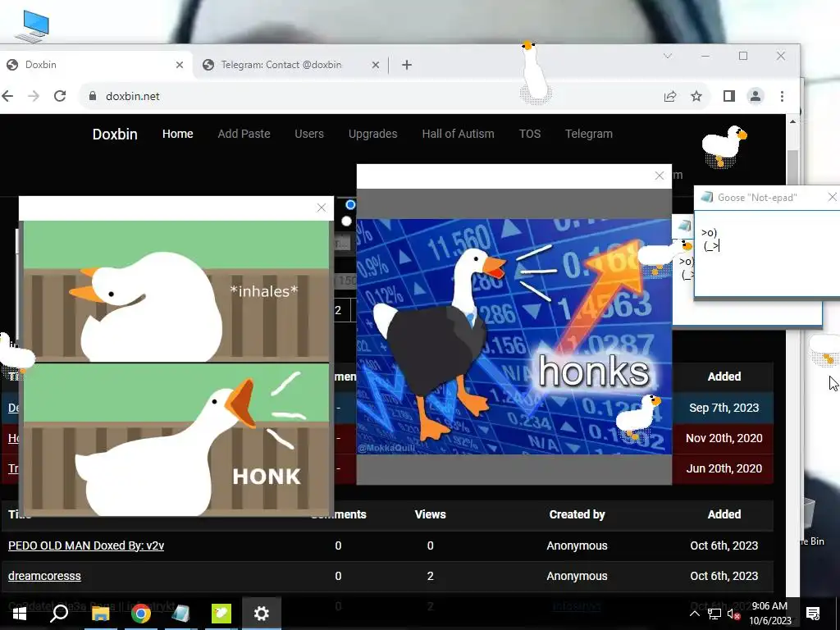Open the notepad app icon in taskbar
The image size is (840, 630).
coord(181,614)
